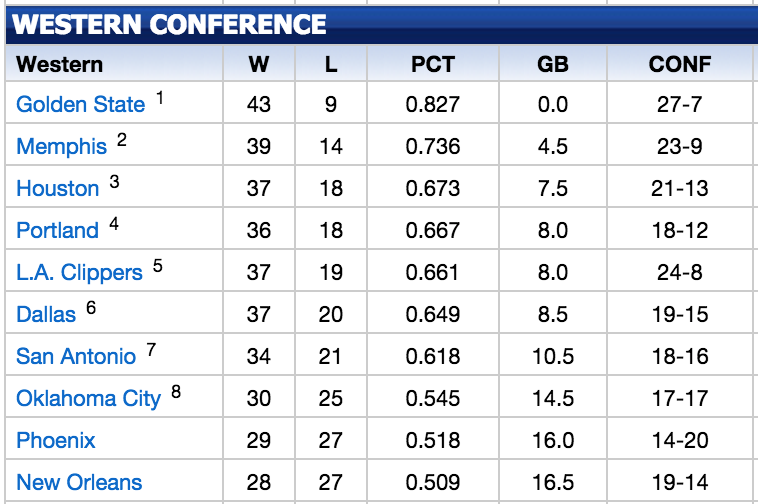Click the Western column header
This screenshot has height=504, width=758.
pyautogui.click(x=60, y=65)
